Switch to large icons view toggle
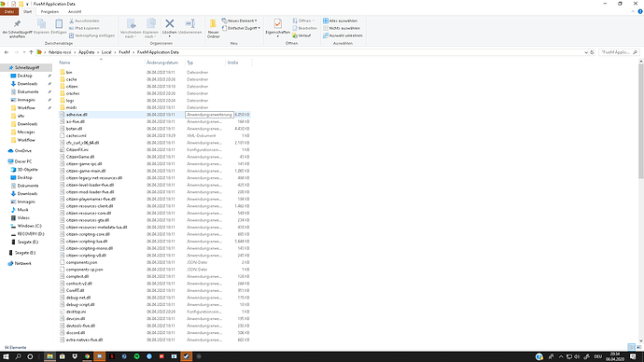The height and width of the screenshot is (362, 644). point(638,347)
